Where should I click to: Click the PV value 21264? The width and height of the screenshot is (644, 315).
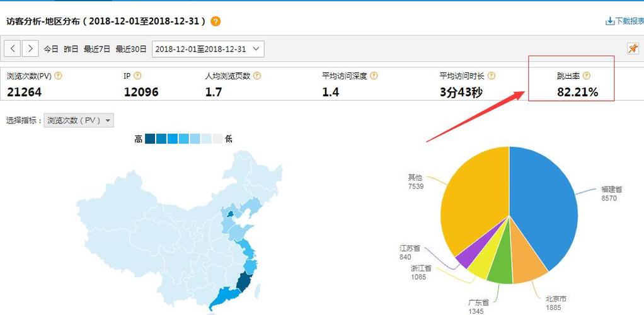[x=24, y=92]
